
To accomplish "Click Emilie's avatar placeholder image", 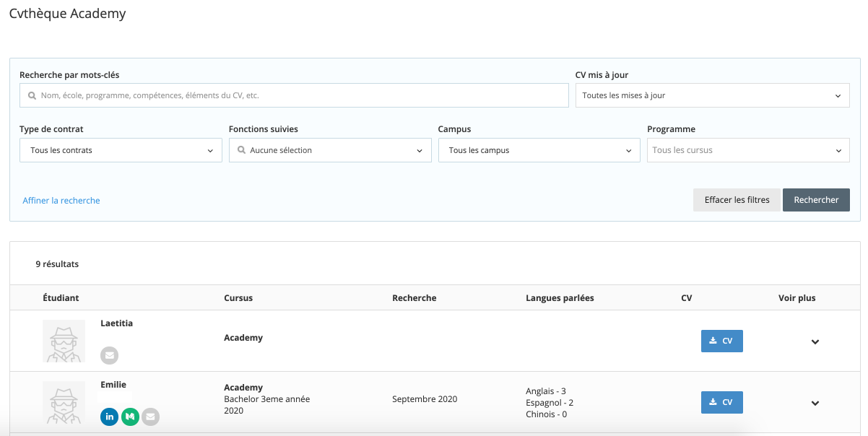I will coord(64,403).
